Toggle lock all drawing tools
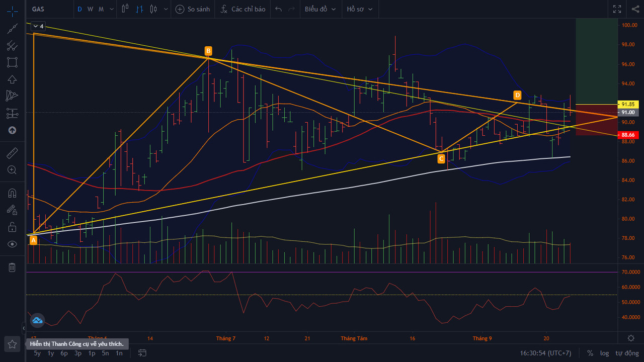 pyautogui.click(x=12, y=227)
